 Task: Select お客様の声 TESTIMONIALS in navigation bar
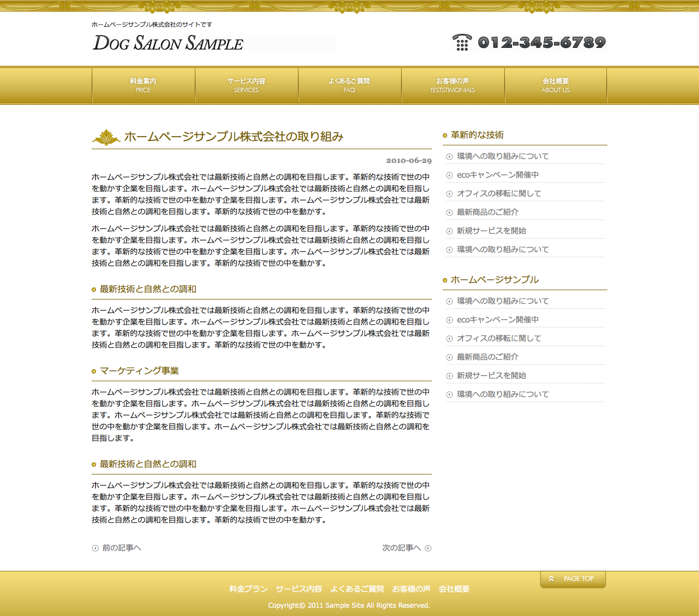[453, 85]
